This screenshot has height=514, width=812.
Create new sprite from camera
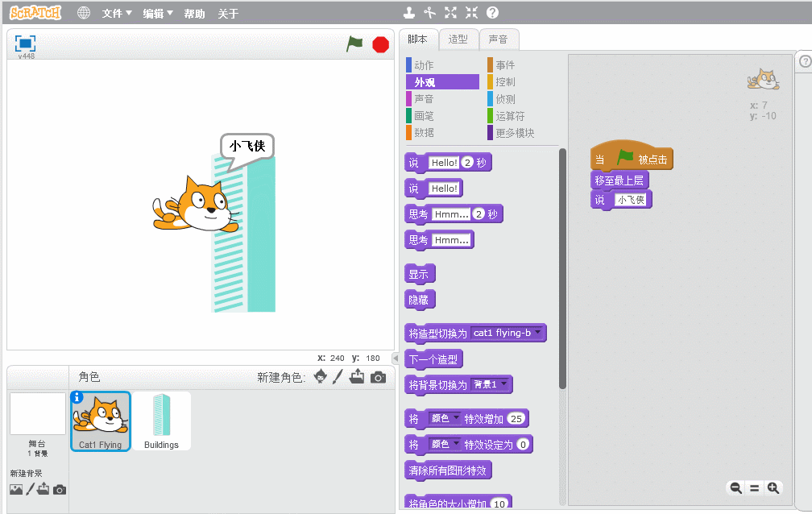(x=378, y=377)
